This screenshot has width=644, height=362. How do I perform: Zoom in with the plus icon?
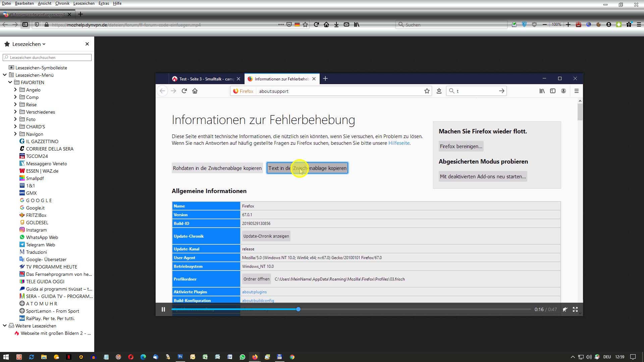click(x=568, y=24)
